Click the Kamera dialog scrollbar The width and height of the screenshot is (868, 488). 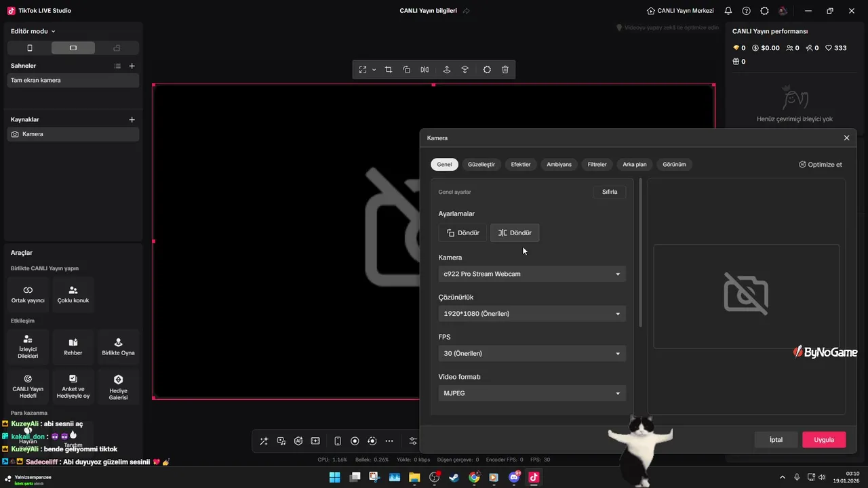click(x=641, y=253)
